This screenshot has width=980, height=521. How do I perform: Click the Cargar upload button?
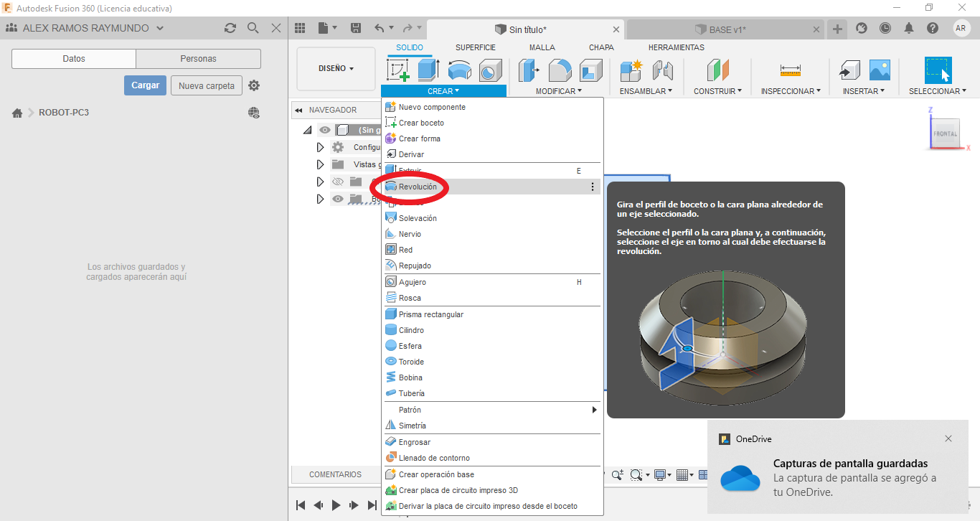click(x=145, y=85)
